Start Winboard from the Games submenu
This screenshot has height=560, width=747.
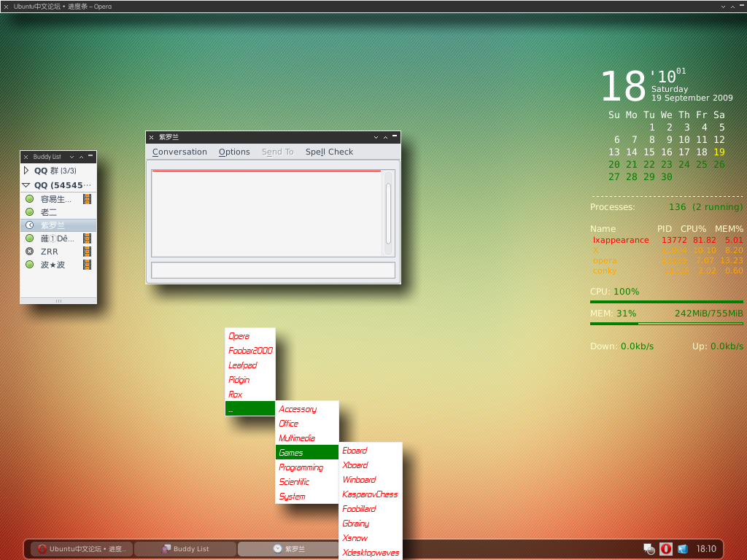coord(371,480)
